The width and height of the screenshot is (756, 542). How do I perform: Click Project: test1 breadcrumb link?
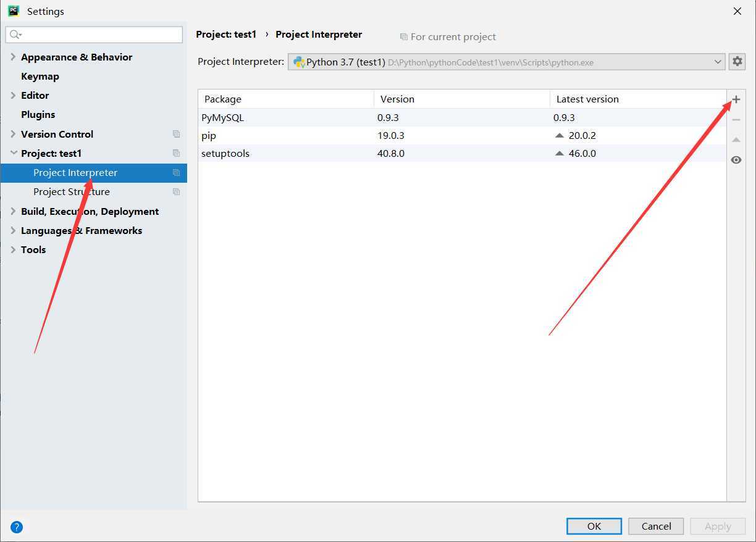tap(226, 35)
